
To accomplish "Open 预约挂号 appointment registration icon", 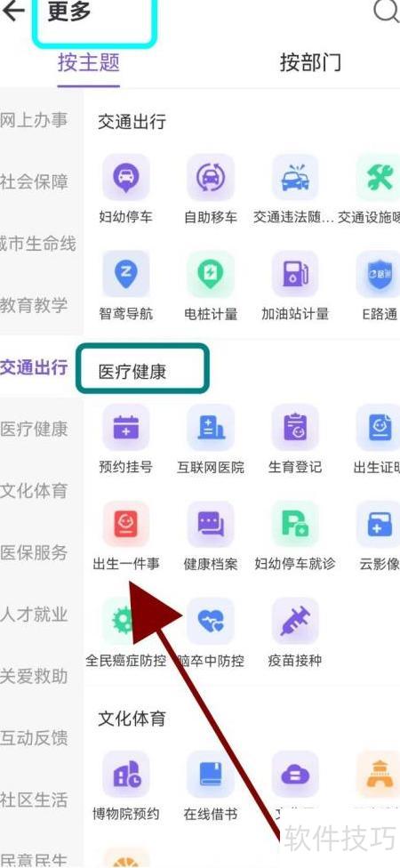I will [x=125, y=428].
